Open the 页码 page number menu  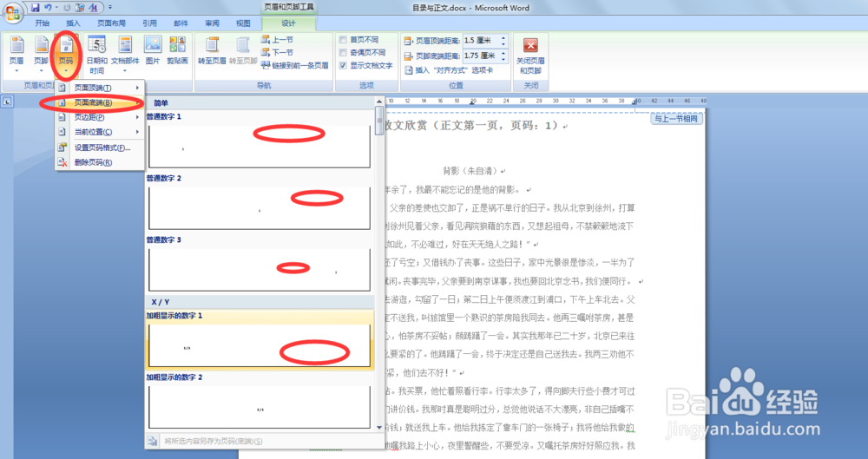66,55
